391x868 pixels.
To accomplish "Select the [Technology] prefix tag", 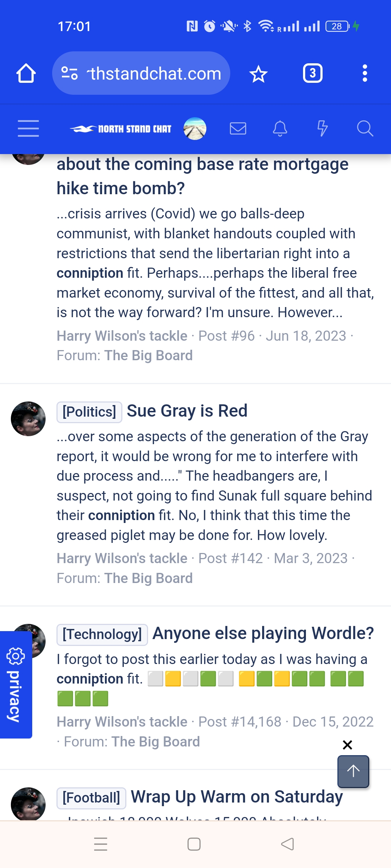I will (x=102, y=634).
